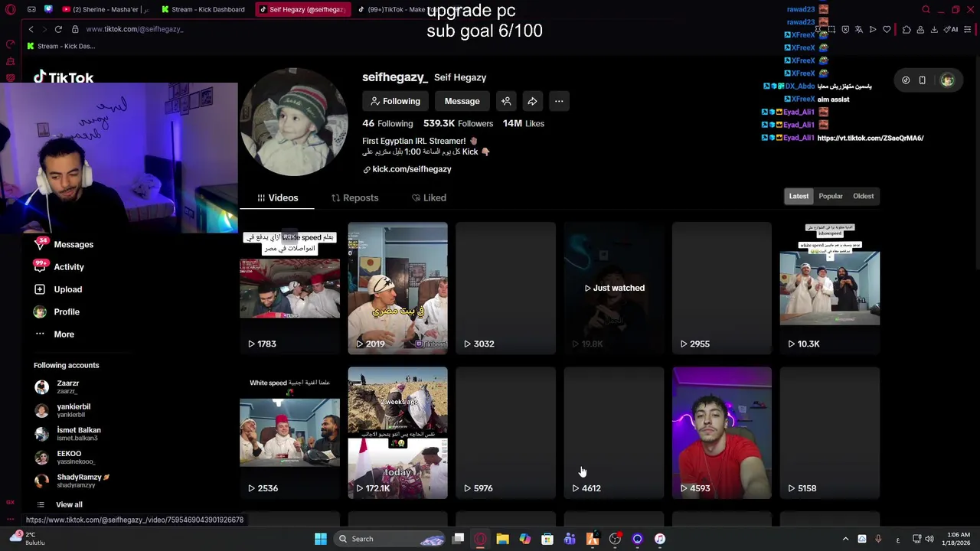Click the heart bookmark icon in toolbar
This screenshot has height=551, width=980.
(x=887, y=29)
